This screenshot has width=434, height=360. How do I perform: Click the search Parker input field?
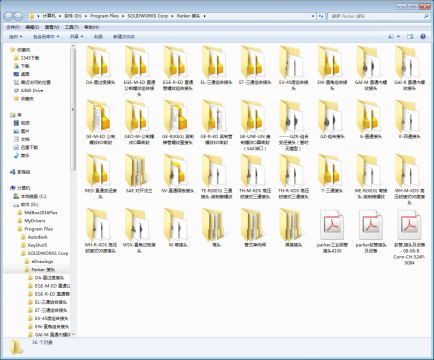click(x=375, y=16)
